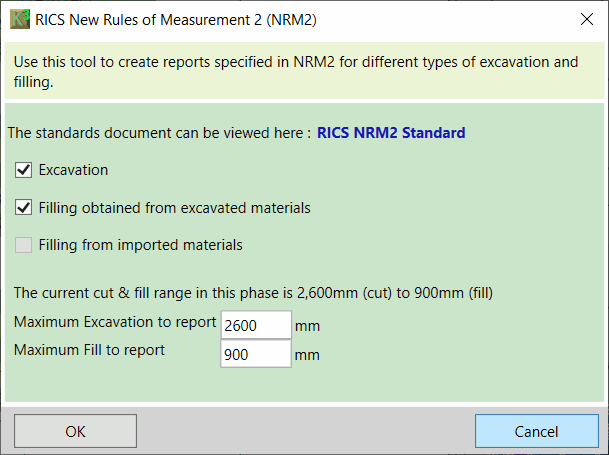Click the application icon in the title bar
This screenshot has height=455, width=609.
pyautogui.click(x=19, y=20)
